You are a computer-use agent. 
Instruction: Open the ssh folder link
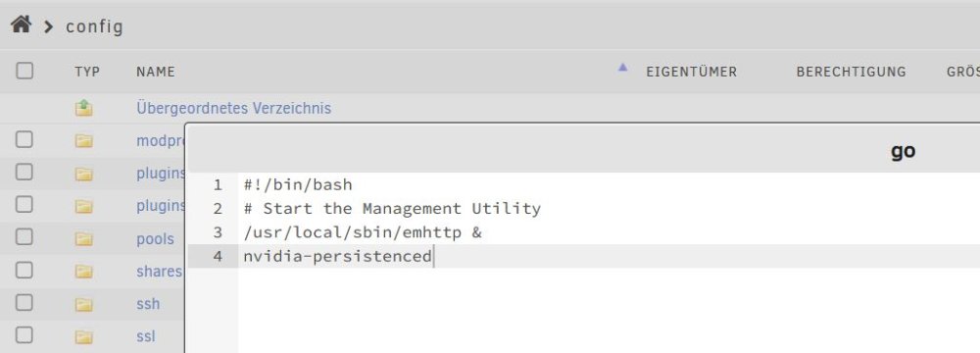(148, 304)
